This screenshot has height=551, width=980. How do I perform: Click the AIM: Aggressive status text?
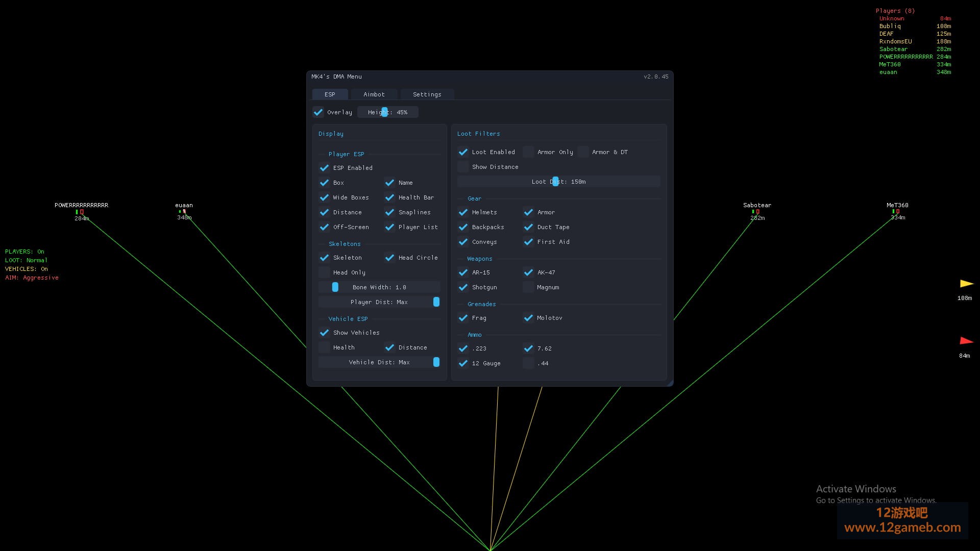tap(32, 278)
